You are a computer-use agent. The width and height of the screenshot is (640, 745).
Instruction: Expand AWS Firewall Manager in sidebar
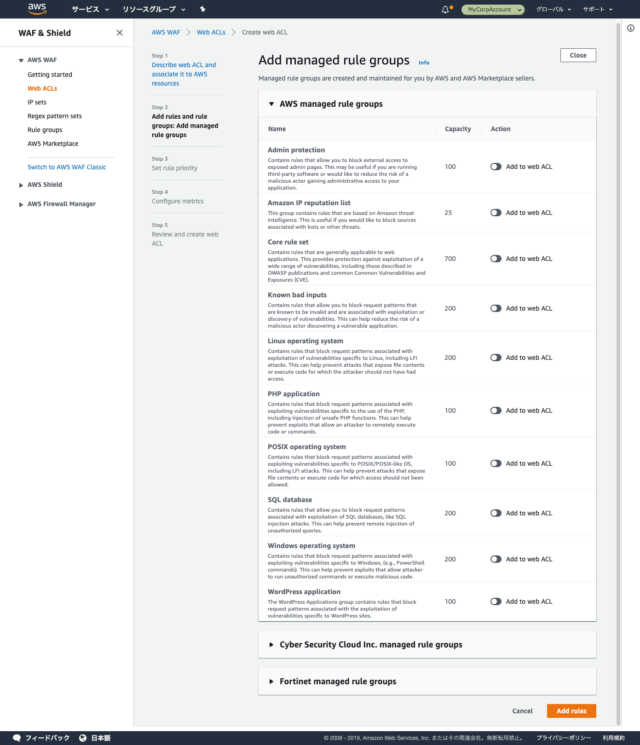[x=21, y=204]
